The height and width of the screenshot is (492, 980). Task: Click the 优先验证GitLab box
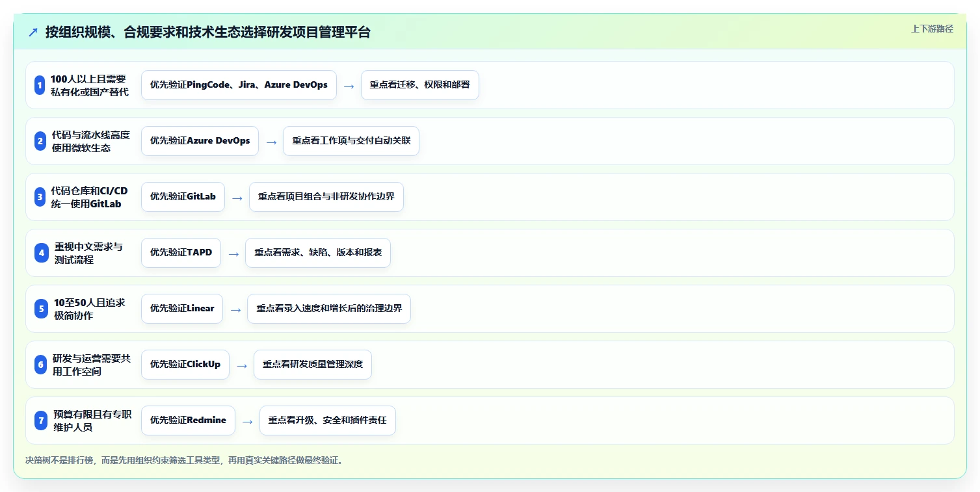coord(183,197)
